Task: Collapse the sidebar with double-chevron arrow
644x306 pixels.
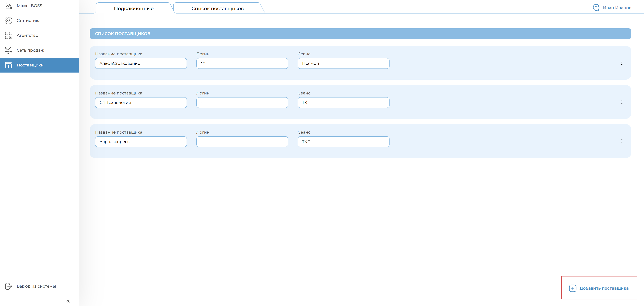Action: pyautogui.click(x=68, y=301)
